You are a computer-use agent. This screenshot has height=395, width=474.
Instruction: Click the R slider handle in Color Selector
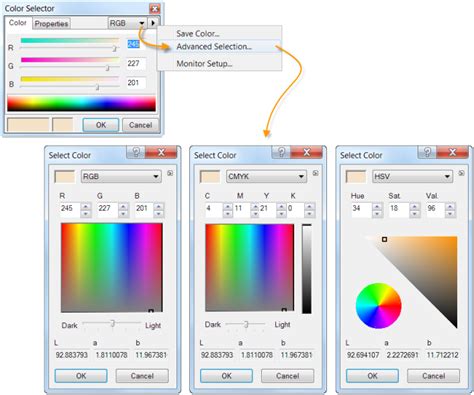114,48
